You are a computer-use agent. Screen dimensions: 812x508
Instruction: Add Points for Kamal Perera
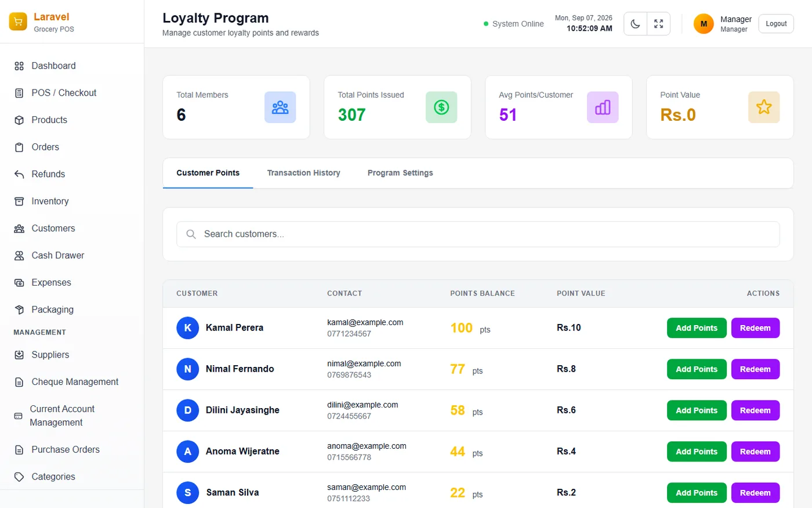[x=697, y=328]
